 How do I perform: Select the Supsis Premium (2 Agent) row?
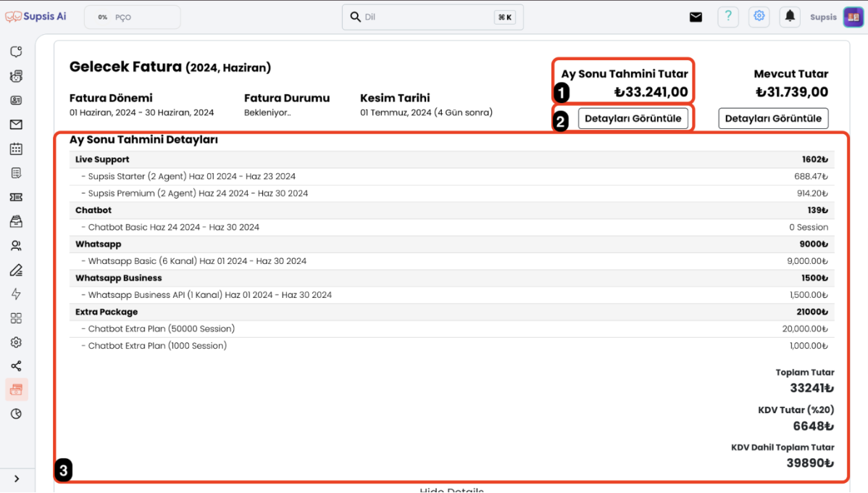click(x=451, y=194)
